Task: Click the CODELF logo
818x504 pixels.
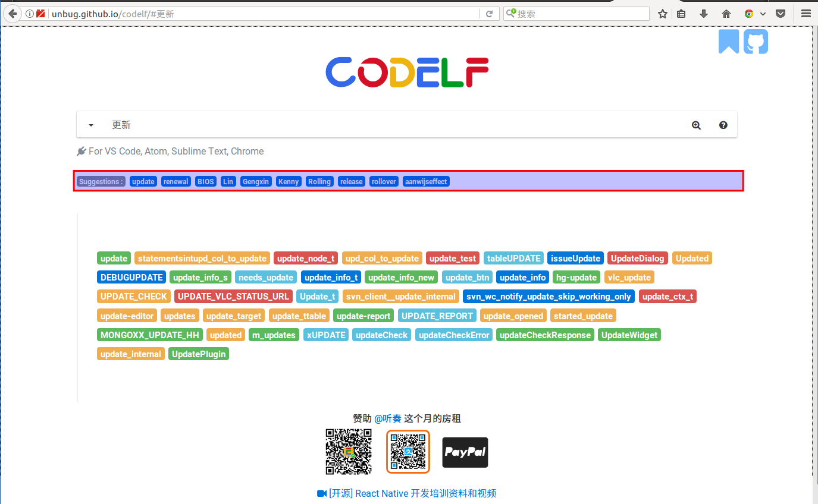Action: [407, 73]
